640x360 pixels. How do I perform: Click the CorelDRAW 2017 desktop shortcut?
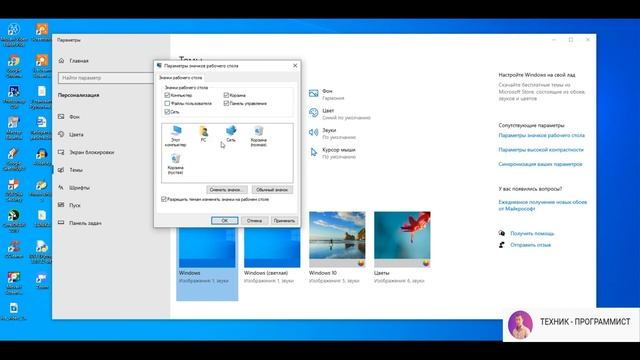(x=13, y=221)
